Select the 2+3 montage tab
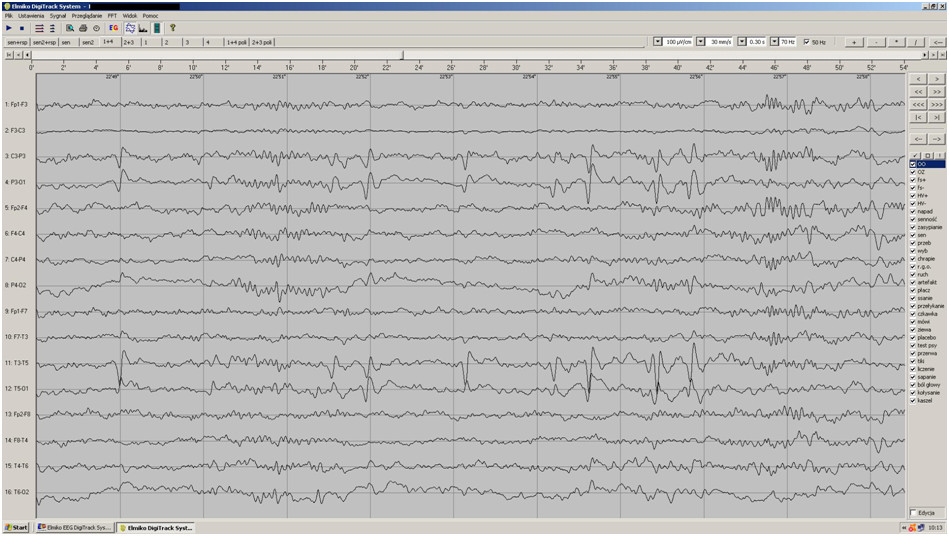The width and height of the screenshot is (949, 536). (x=131, y=42)
